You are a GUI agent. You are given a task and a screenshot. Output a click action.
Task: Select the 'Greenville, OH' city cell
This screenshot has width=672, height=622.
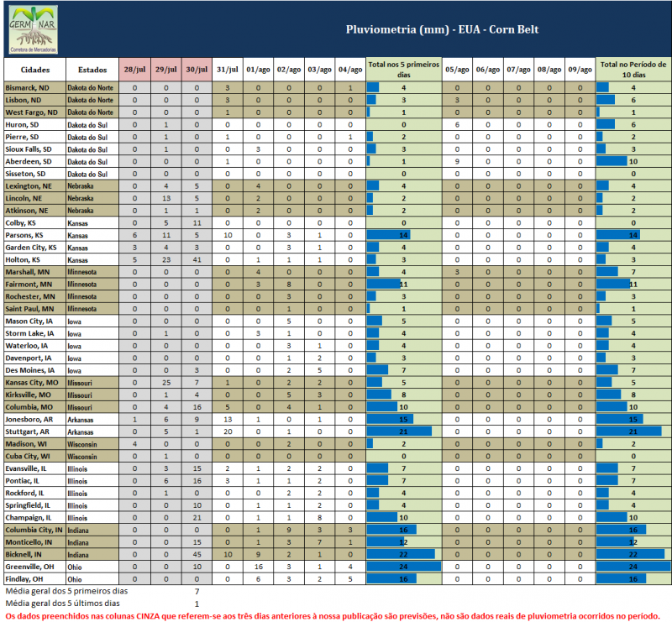[35, 567]
